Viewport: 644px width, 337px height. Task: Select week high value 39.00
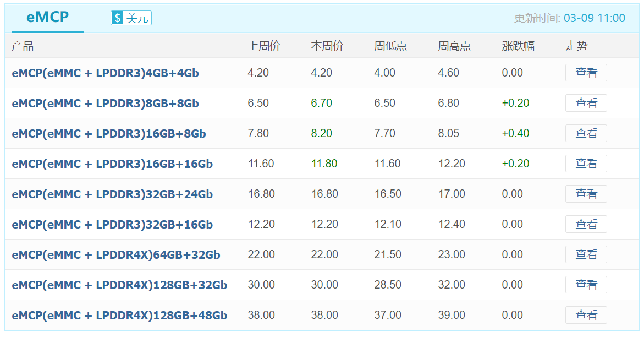[x=452, y=315]
